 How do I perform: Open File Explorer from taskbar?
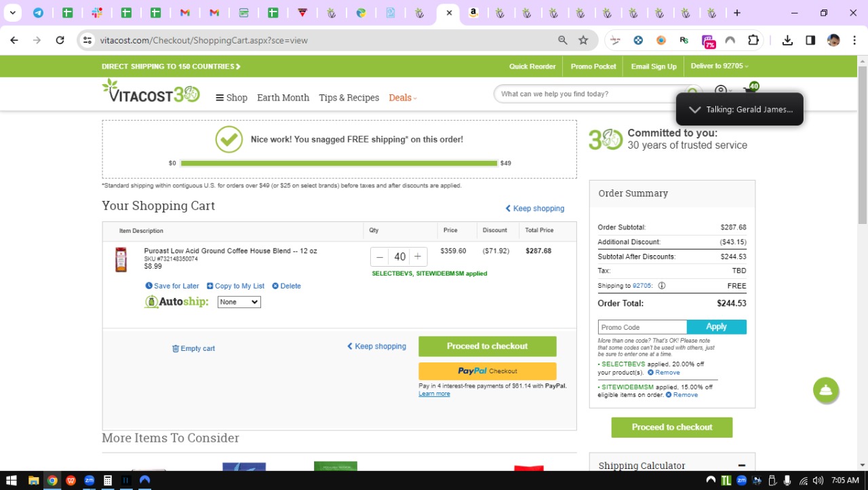click(33, 480)
